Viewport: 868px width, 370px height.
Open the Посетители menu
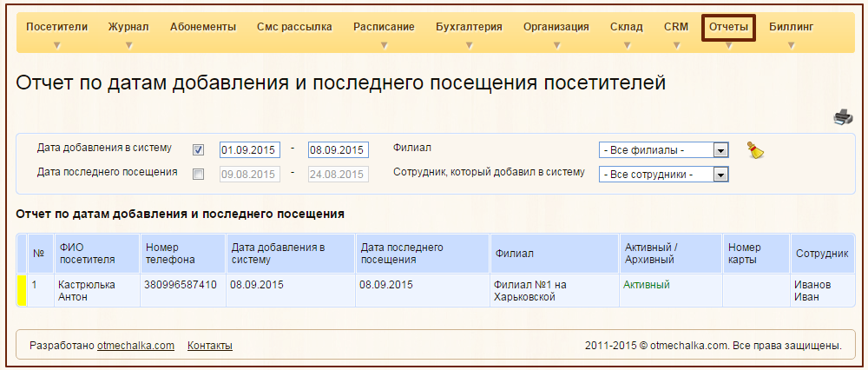[57, 27]
